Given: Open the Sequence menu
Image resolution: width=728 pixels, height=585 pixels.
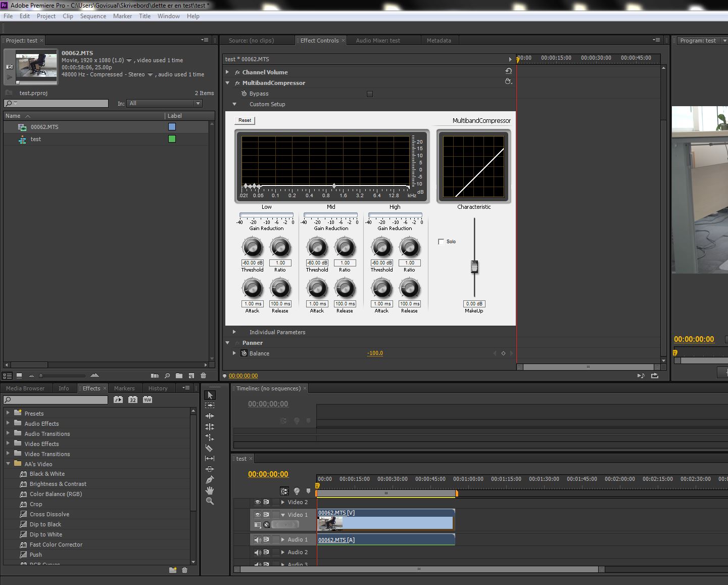Looking at the screenshot, I should [93, 16].
